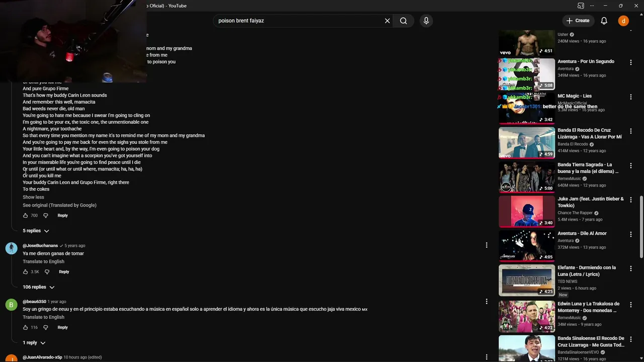The height and width of the screenshot is (362, 644).
Task: Play the Juke Jam video thumbnail
Action: point(527,211)
